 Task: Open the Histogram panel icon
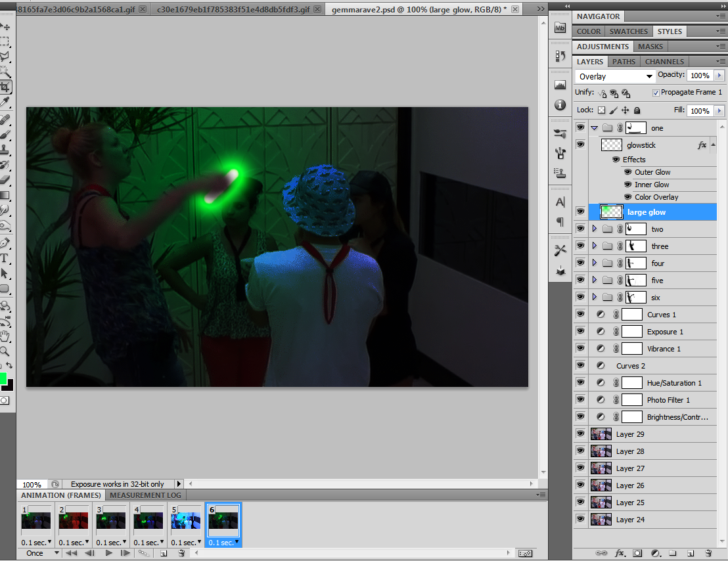coord(560,85)
